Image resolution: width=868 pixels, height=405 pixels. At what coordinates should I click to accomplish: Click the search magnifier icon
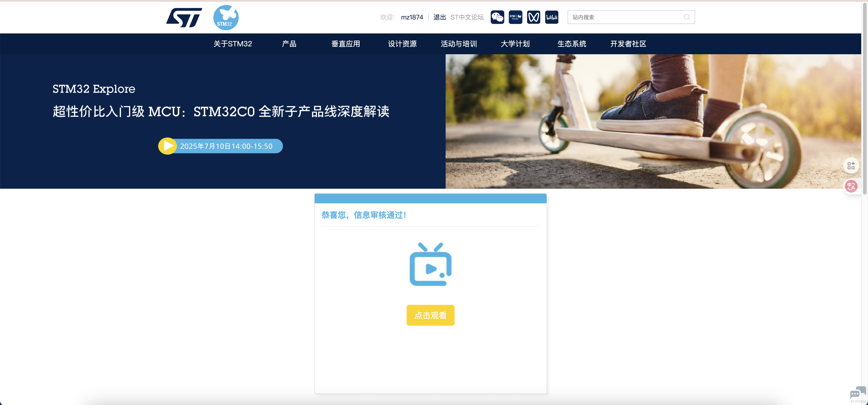[x=687, y=17]
